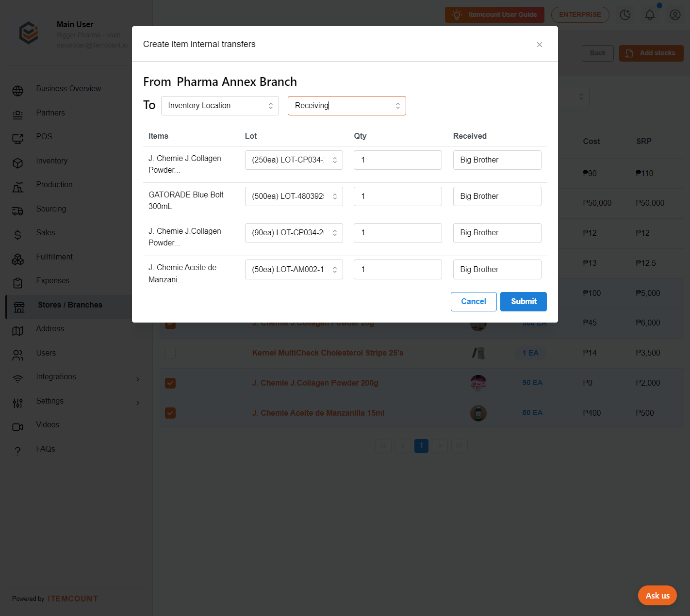The image size is (690, 616).
Task: Click the Sourcing truck icon
Action: pos(18,211)
